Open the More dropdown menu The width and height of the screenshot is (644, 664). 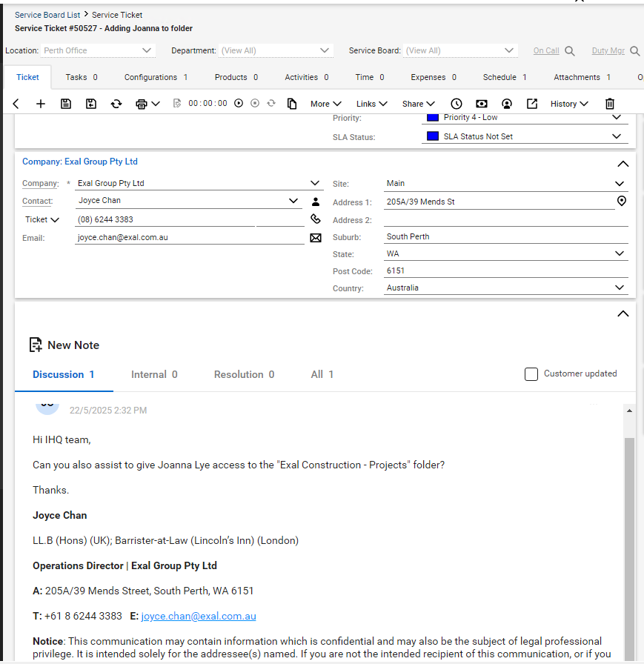[x=325, y=104]
